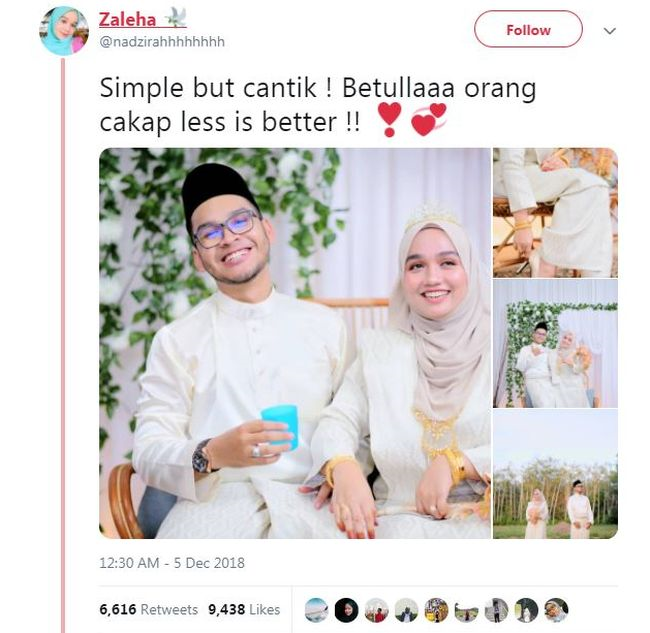Open the third liker avatar in the row
The width and height of the screenshot is (650, 633).
[x=376, y=610]
